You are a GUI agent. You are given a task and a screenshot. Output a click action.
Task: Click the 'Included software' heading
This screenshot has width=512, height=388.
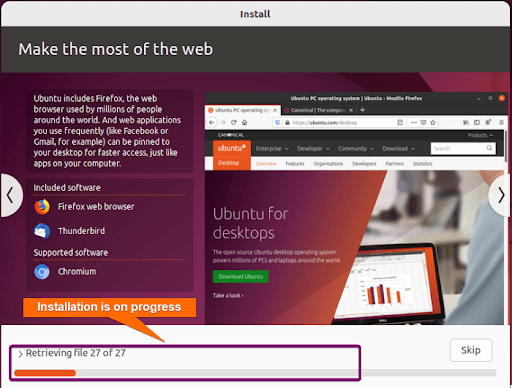pos(67,188)
